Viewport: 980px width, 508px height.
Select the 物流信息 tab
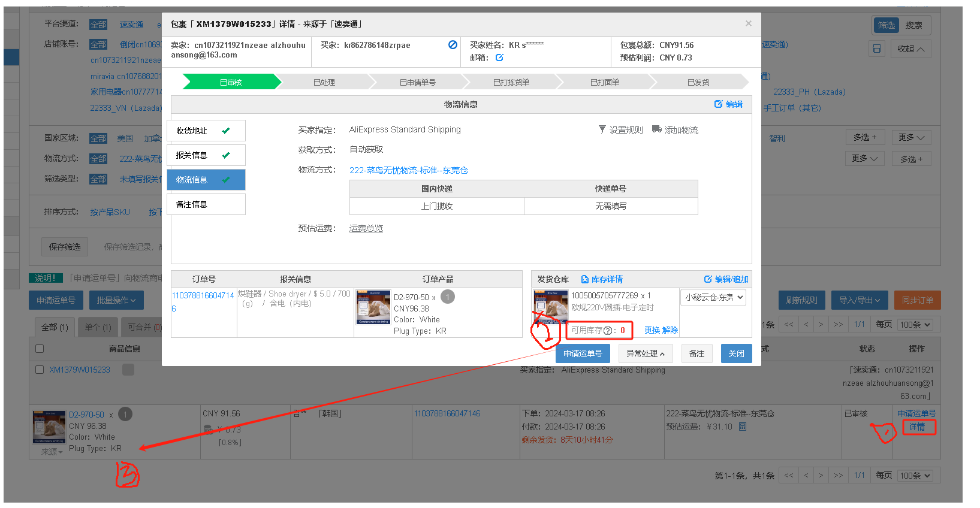[206, 180]
